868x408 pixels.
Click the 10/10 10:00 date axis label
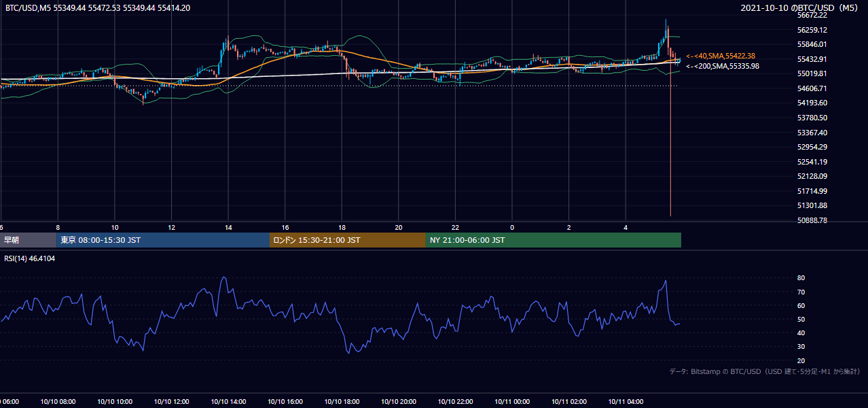click(115, 402)
